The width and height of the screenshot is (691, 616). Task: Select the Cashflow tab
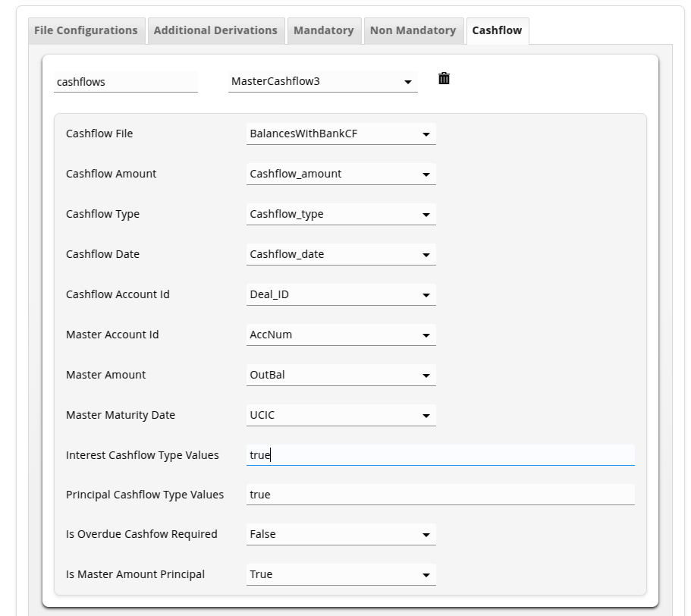[497, 30]
